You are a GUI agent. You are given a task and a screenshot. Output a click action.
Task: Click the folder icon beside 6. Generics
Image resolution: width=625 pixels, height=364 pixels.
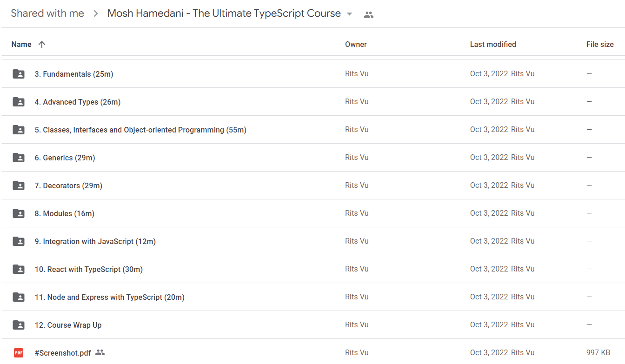(19, 158)
